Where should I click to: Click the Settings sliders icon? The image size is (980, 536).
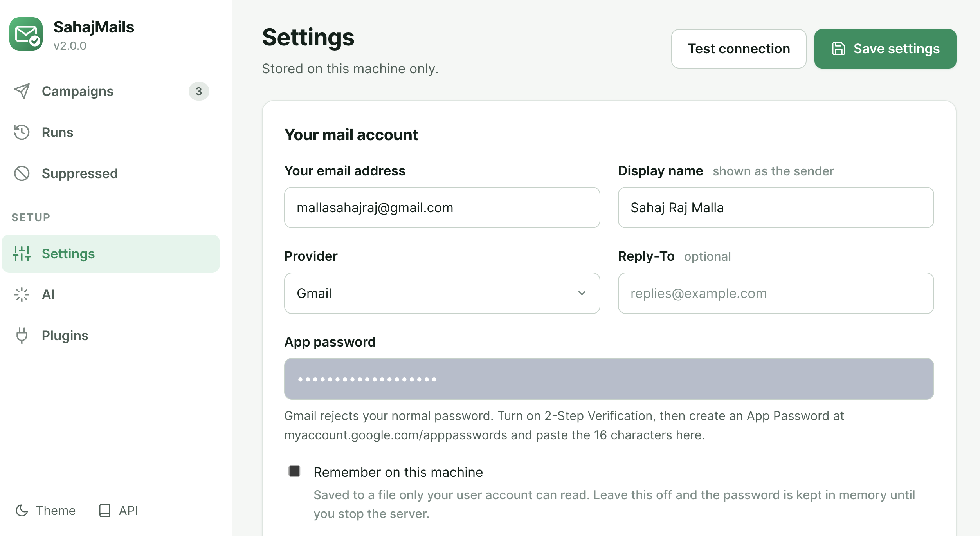point(22,254)
